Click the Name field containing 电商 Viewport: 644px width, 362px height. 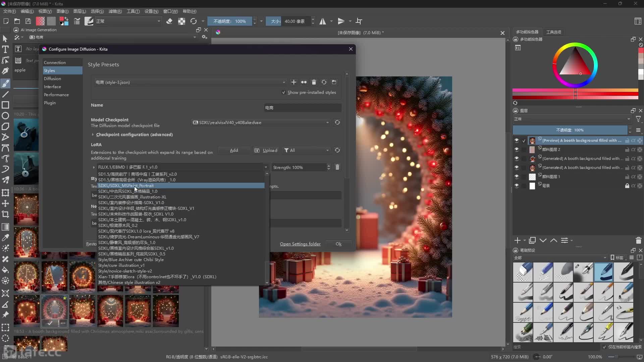(x=303, y=108)
